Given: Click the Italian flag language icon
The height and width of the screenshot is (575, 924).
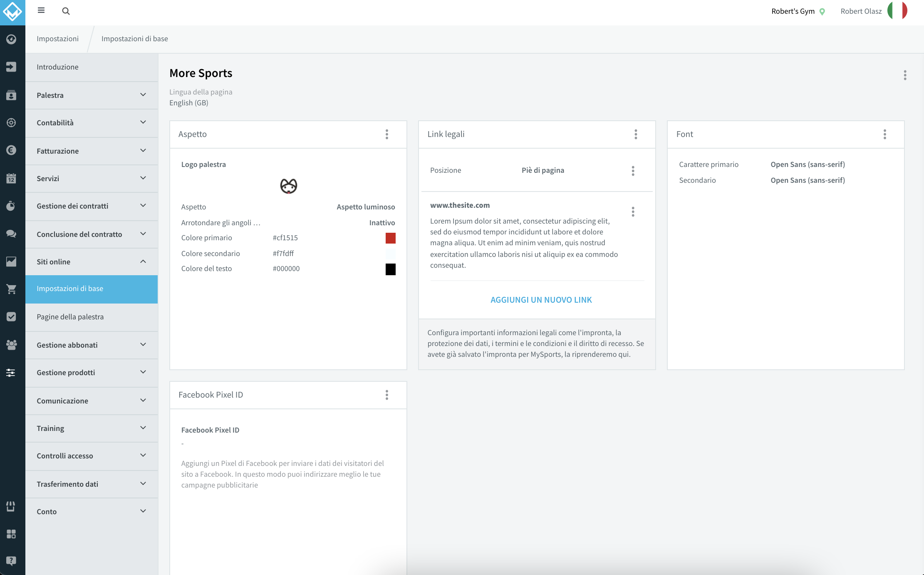Looking at the screenshot, I should pyautogui.click(x=897, y=11).
